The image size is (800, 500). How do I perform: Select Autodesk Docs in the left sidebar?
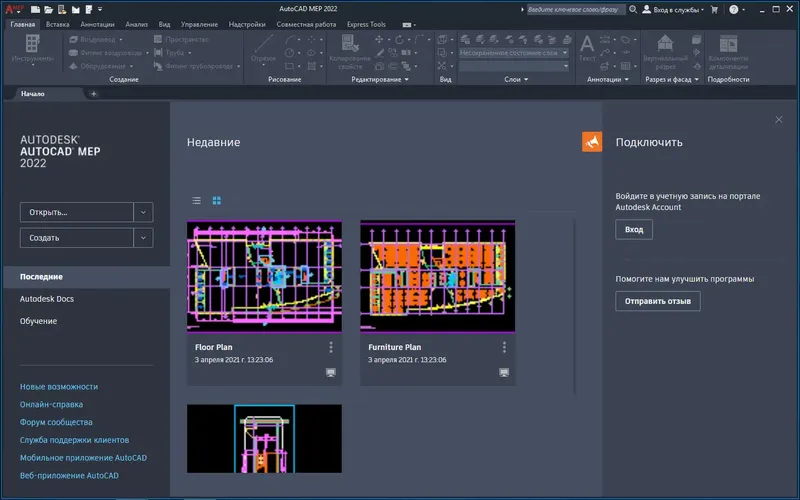point(47,299)
